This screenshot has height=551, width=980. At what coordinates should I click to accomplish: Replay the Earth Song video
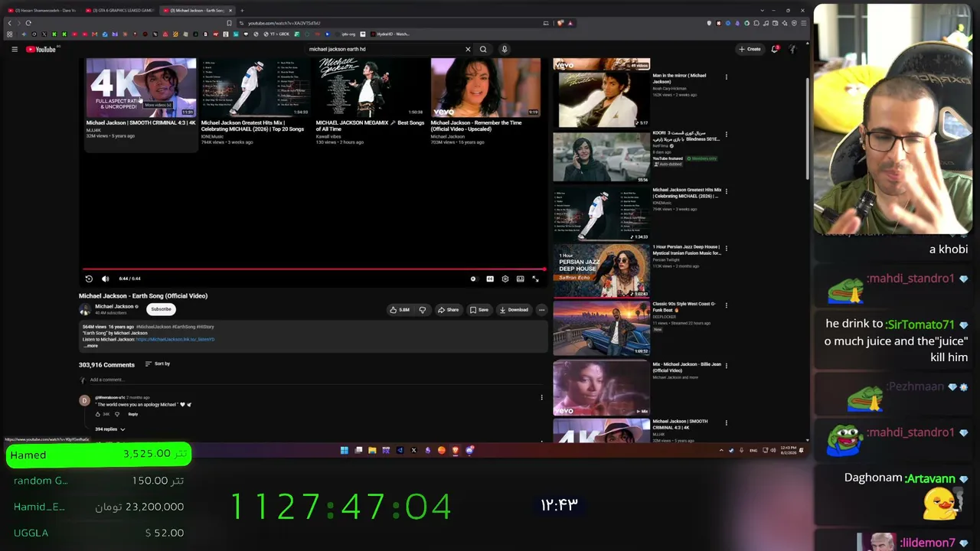(x=89, y=279)
